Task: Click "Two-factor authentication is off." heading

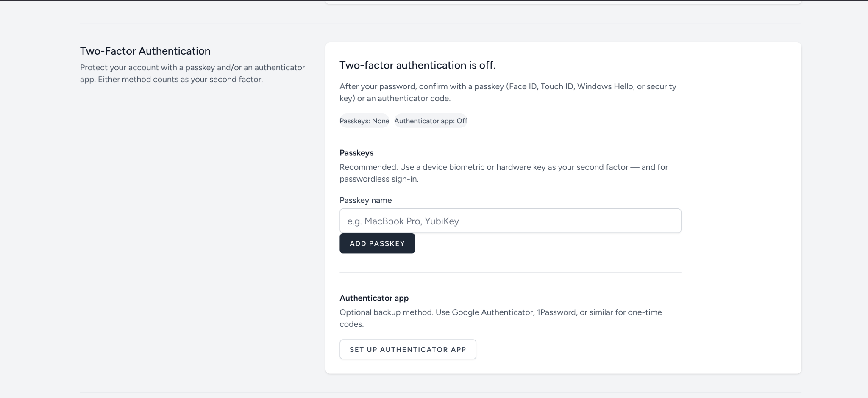Action: [x=417, y=65]
